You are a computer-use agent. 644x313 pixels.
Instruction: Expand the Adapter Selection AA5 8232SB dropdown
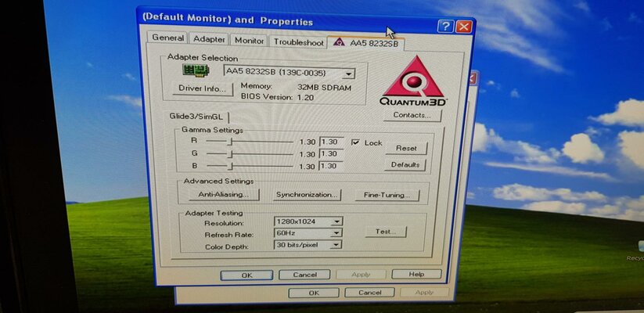click(348, 74)
